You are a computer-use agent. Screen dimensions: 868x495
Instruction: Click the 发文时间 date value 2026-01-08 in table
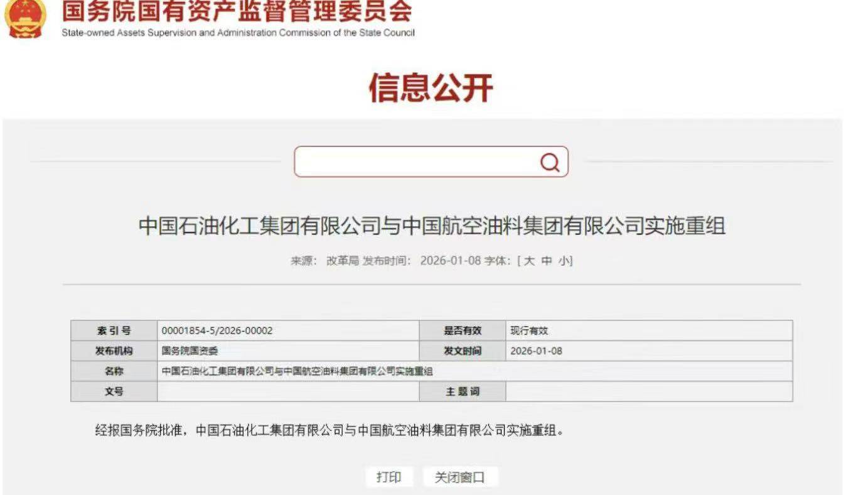click(536, 351)
